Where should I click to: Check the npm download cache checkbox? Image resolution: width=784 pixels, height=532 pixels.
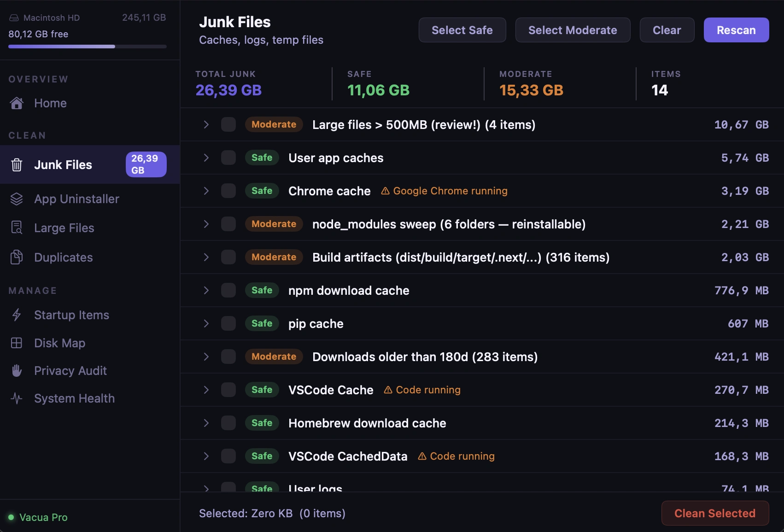(228, 290)
